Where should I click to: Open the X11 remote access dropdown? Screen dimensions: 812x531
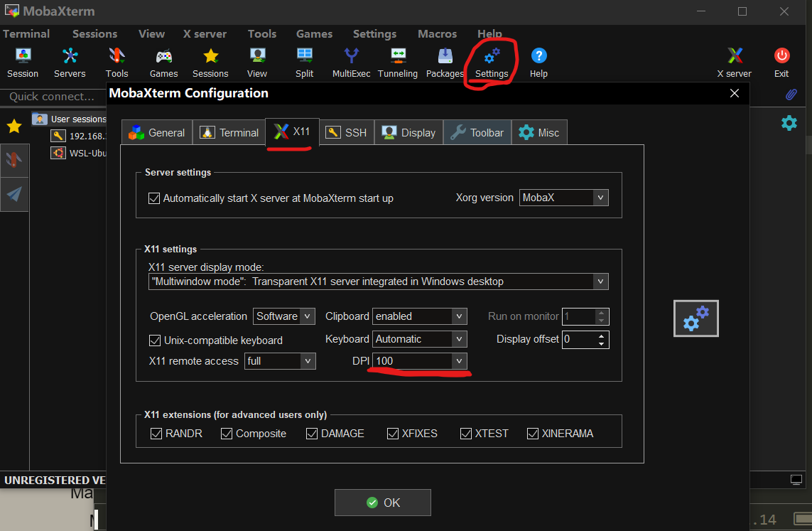click(x=280, y=361)
